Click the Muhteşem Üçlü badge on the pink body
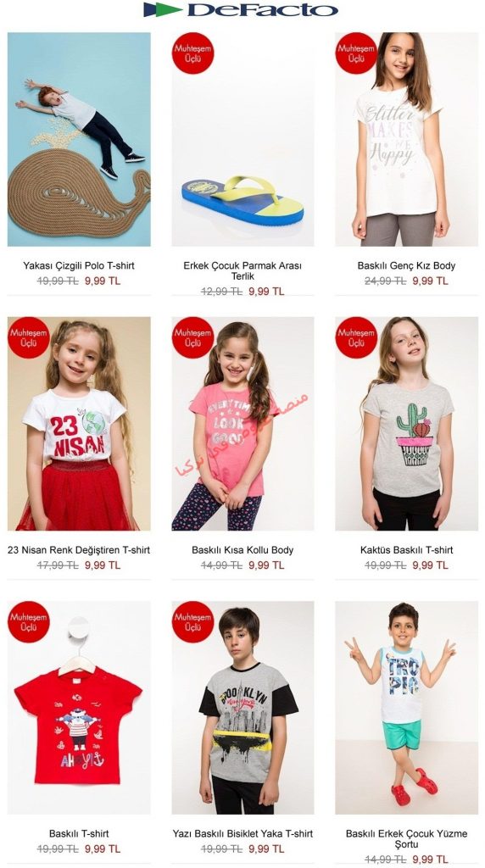The width and height of the screenshot is (485, 868). (192, 337)
